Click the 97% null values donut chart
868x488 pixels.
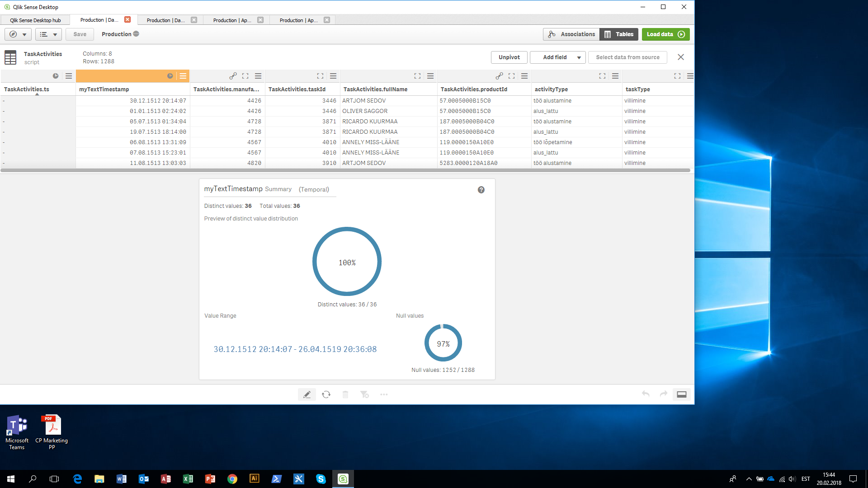click(x=443, y=343)
